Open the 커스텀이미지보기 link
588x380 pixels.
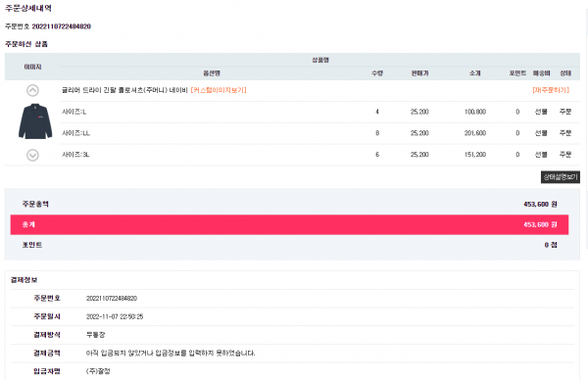click(219, 90)
